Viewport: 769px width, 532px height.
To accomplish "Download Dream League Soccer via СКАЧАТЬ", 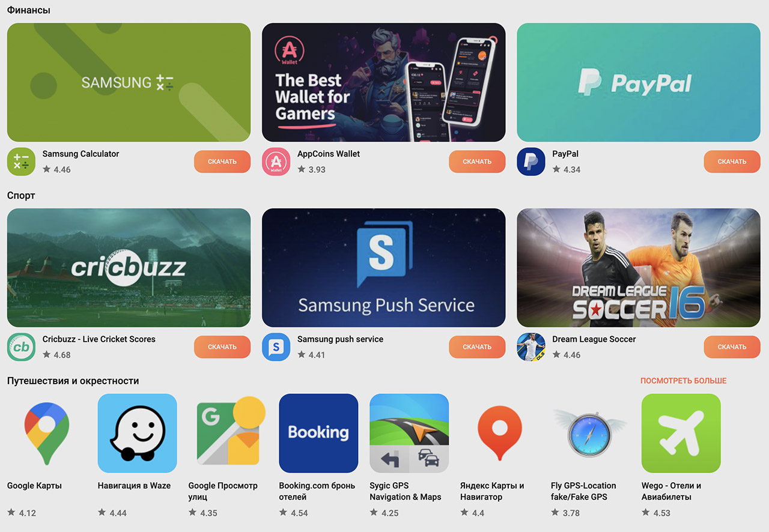I will 732,347.
